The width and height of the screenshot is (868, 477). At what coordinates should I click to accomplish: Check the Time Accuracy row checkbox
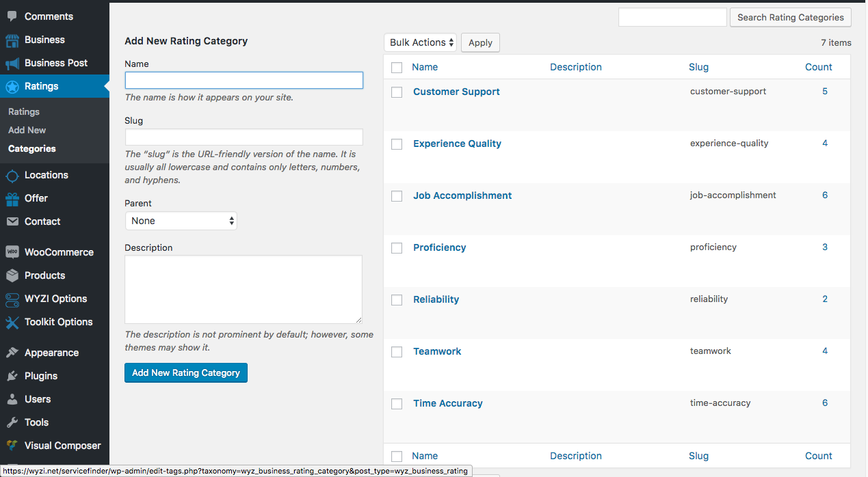pyautogui.click(x=397, y=404)
